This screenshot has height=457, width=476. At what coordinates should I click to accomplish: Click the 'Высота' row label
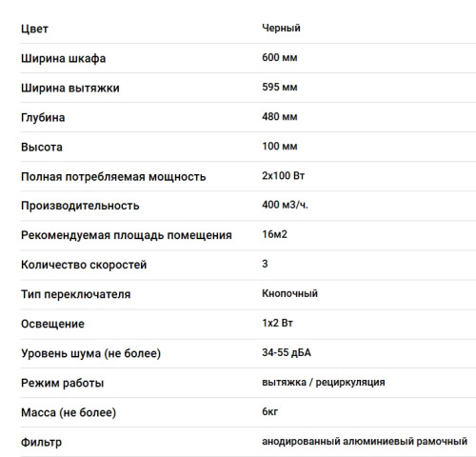click(x=42, y=148)
